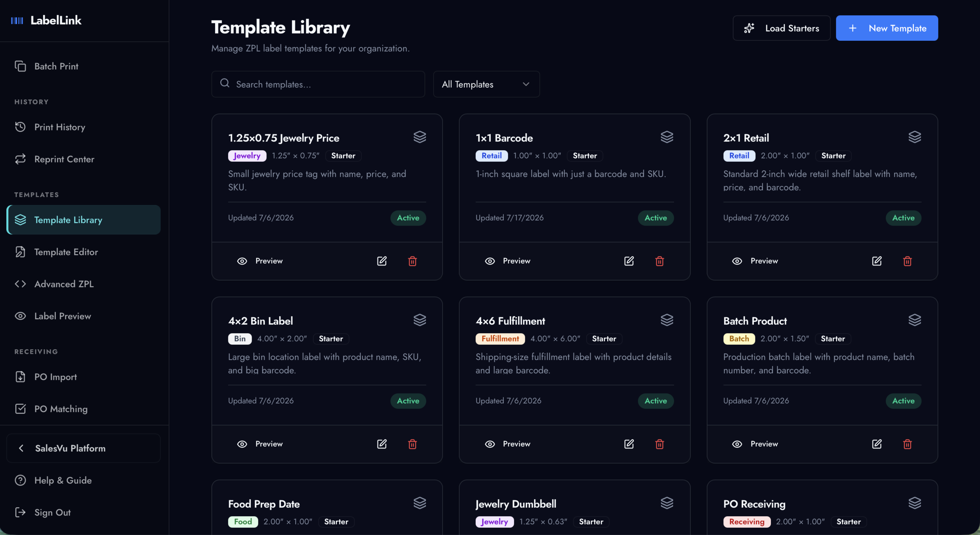Preview the 4x6 Fulfillment template
This screenshot has width=980, height=535.
click(507, 444)
